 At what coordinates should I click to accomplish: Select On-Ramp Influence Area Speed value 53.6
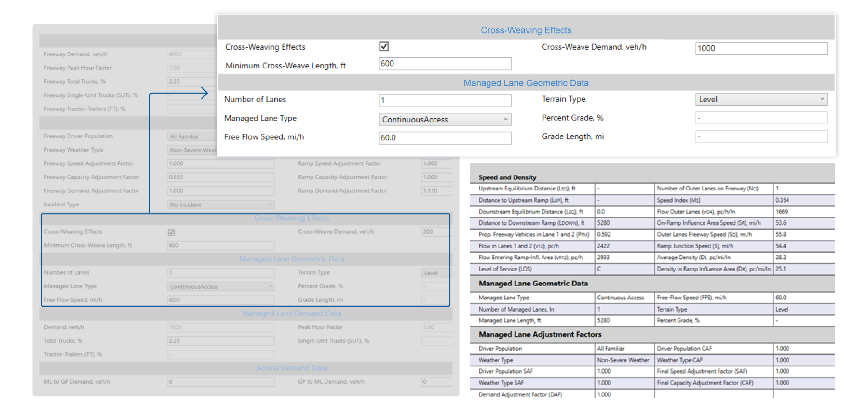(781, 223)
